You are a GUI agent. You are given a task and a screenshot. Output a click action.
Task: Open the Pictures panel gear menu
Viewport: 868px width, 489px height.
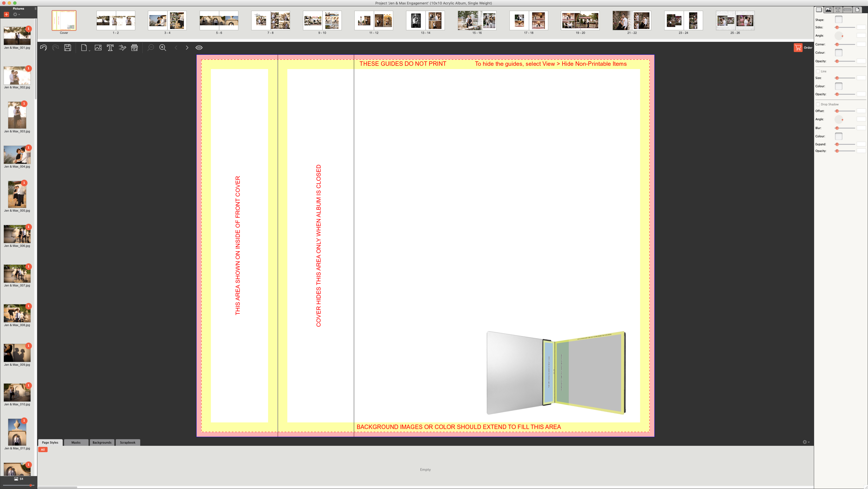(16, 14)
